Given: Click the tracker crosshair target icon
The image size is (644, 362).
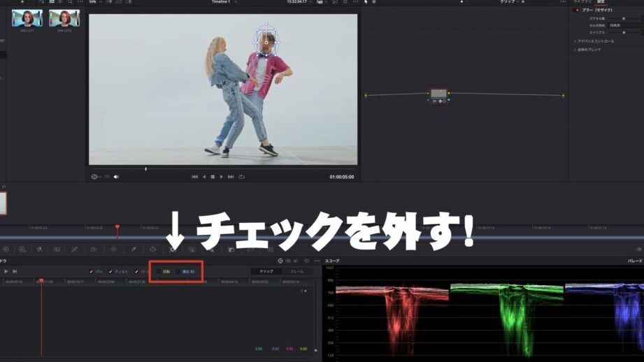Looking at the screenshot, I should pyautogui.click(x=280, y=261).
